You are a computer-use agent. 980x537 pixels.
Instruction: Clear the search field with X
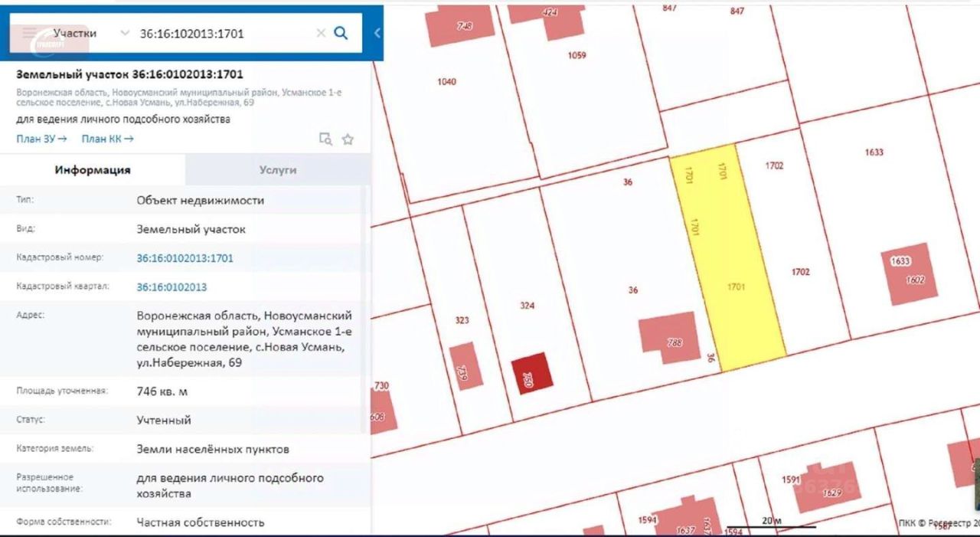pyautogui.click(x=321, y=33)
